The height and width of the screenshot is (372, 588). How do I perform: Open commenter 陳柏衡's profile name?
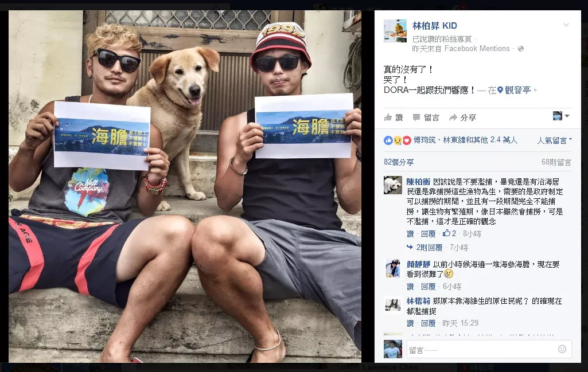(419, 182)
